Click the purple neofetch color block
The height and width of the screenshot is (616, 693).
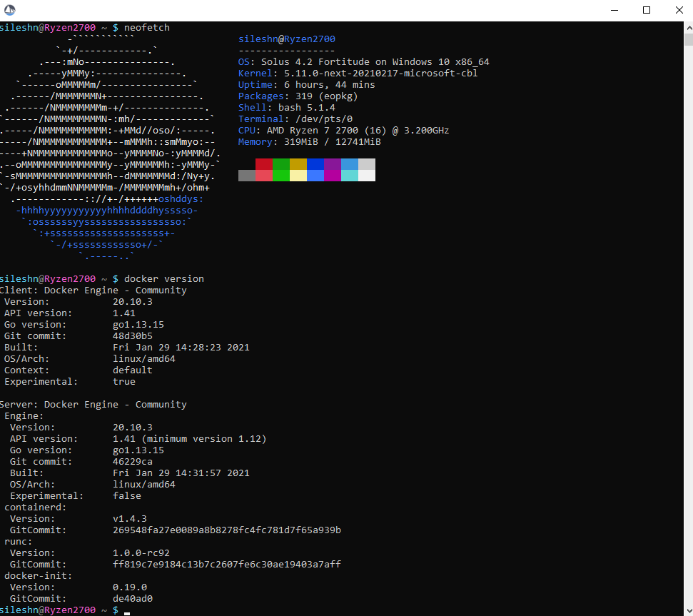[x=333, y=164]
